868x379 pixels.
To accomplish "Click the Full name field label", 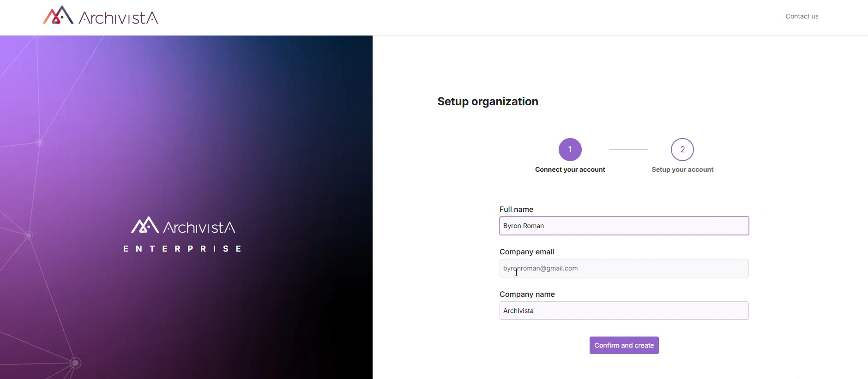I will [516, 210].
